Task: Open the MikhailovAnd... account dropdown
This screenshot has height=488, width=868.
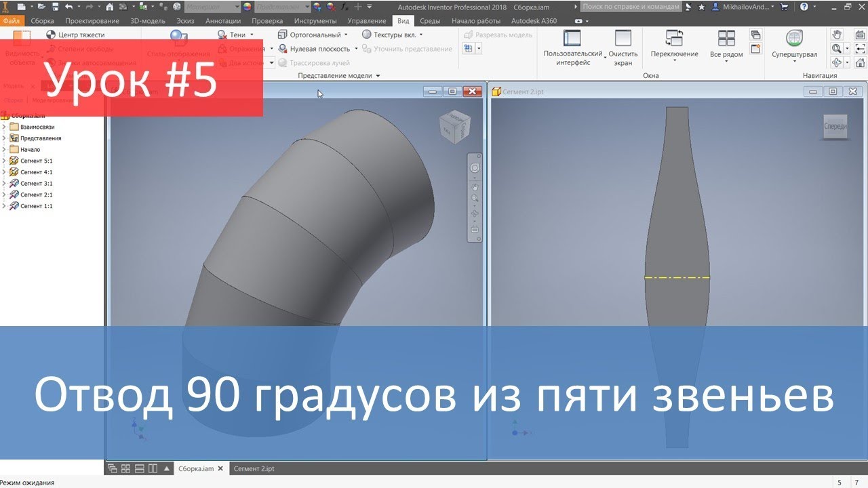Action: click(743, 7)
